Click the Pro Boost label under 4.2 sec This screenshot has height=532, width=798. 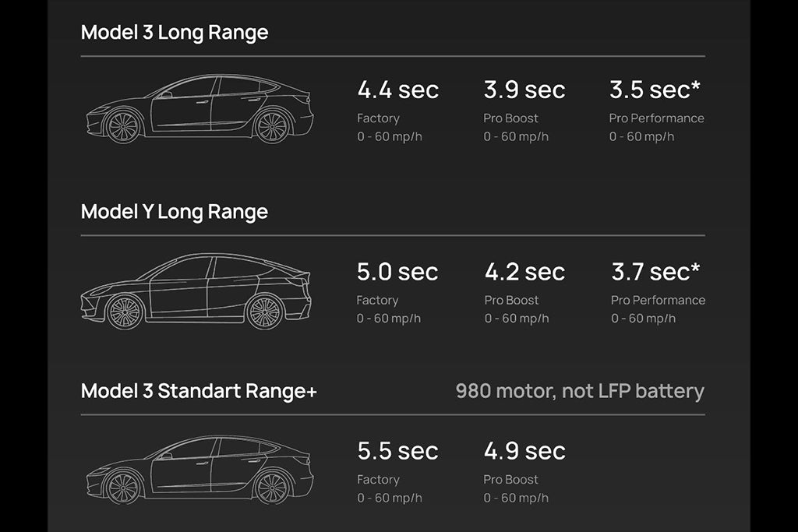click(511, 301)
